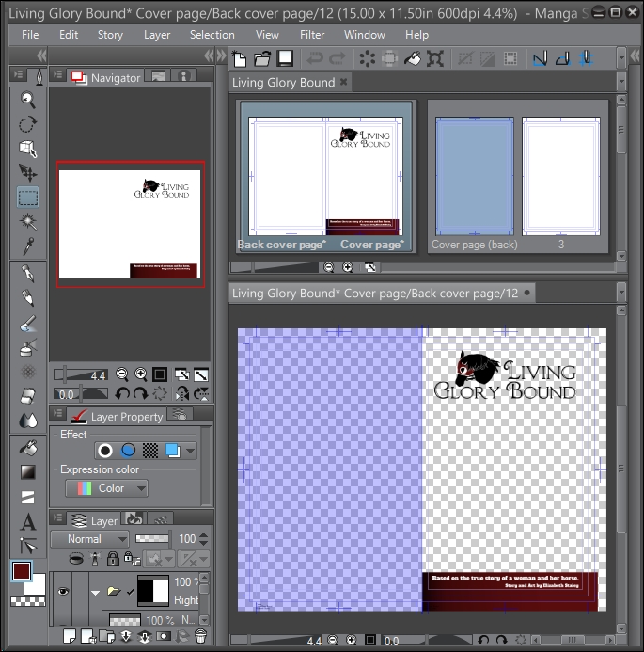Select the rectangle Marquee selection tool
Viewport: 644px width, 652px height.
[x=28, y=197]
